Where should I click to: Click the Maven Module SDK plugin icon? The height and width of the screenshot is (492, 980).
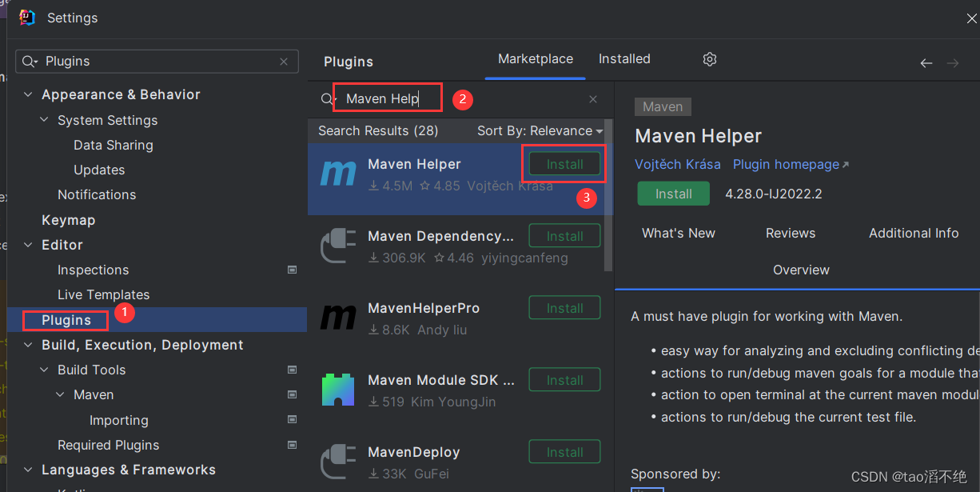click(337, 390)
